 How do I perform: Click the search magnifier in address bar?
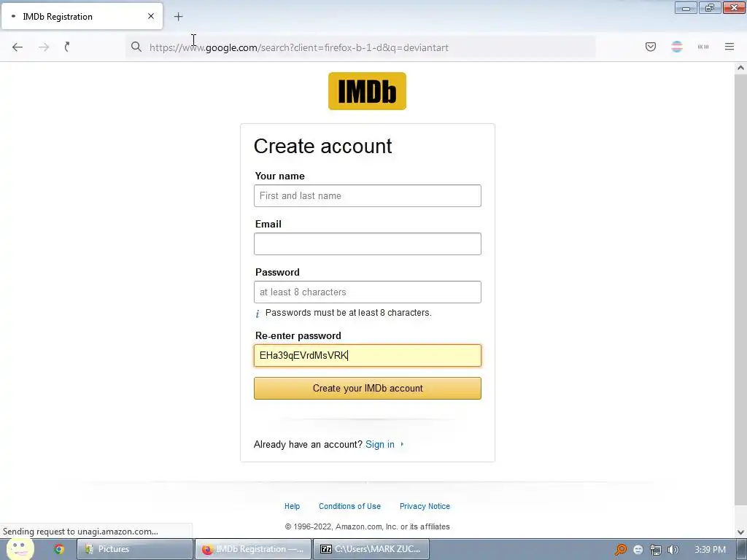coord(136,47)
